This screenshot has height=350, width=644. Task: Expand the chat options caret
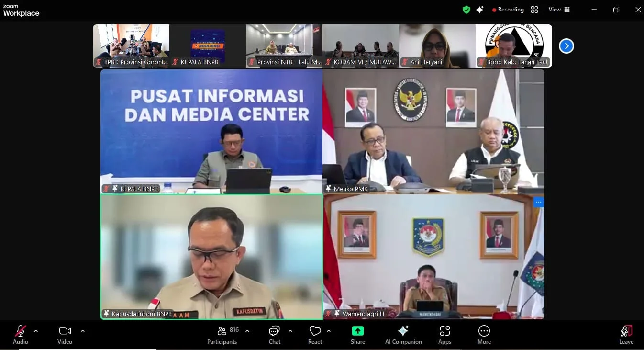(290, 331)
